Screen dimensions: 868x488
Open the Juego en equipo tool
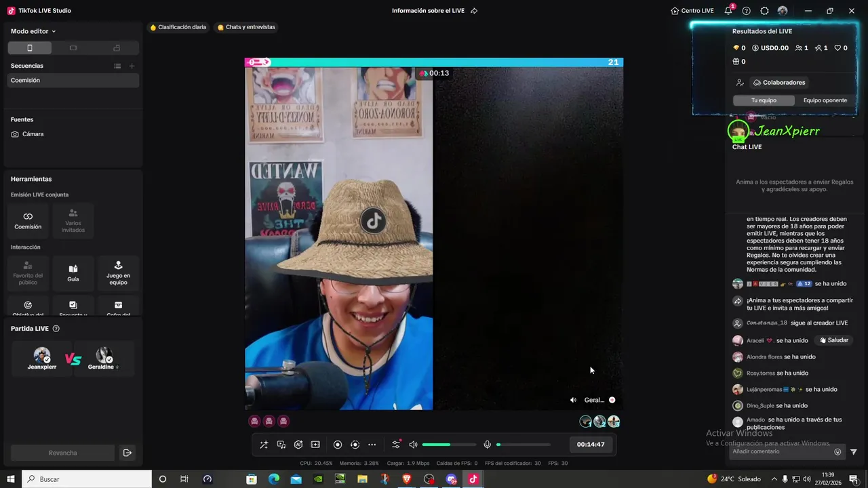118,272
